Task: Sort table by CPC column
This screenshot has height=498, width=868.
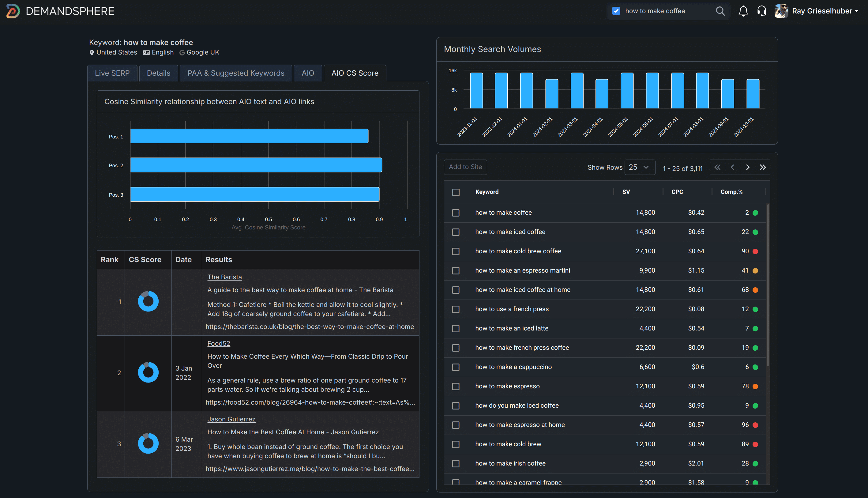Action: tap(677, 192)
